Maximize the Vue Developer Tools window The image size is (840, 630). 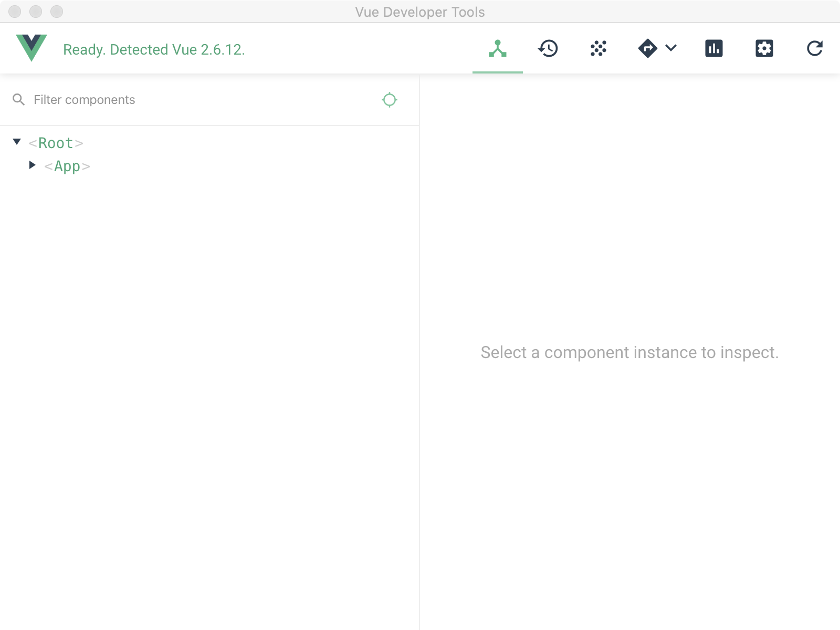[57, 12]
